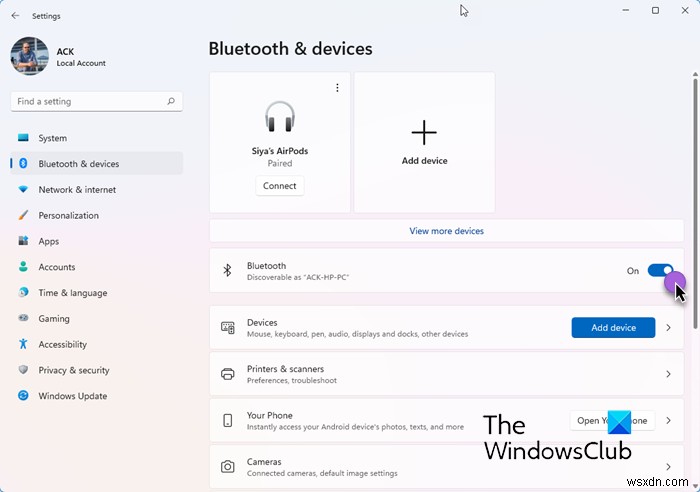The image size is (700, 492).
Task: Click the Bluetooth sidebar icon
Action: pos(23,163)
